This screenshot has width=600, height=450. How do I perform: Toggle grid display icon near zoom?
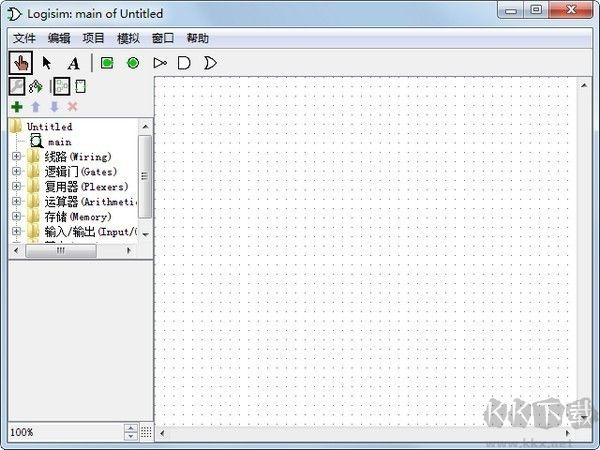pos(146,432)
